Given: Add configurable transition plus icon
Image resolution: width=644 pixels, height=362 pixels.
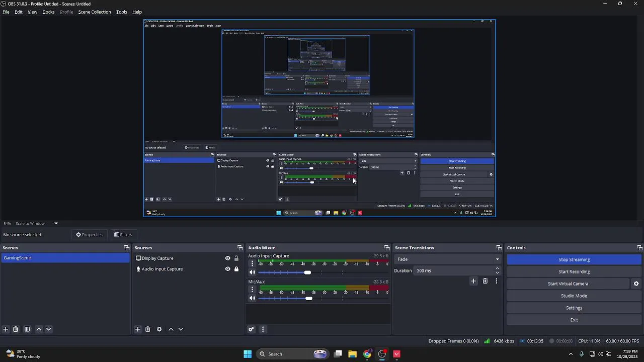Looking at the screenshot, I should click(x=473, y=281).
